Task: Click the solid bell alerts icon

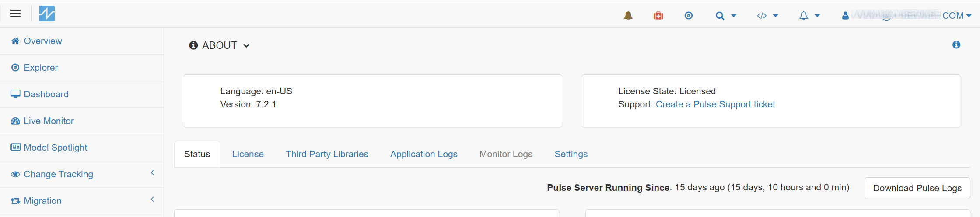Action: (x=628, y=16)
